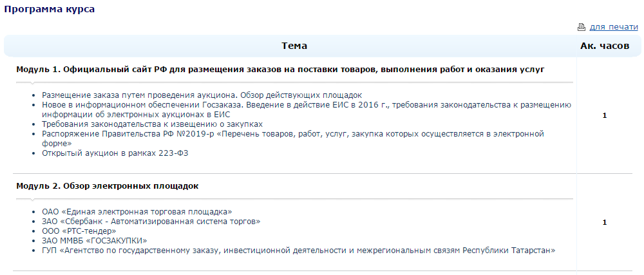
Task: Select the "Модуль 1" module title
Action: [x=281, y=69]
